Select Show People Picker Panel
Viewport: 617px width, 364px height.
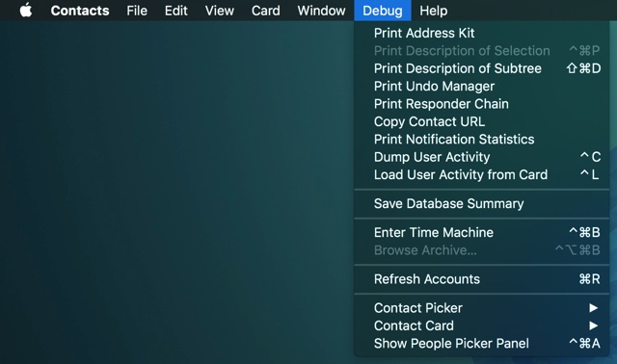click(482, 343)
